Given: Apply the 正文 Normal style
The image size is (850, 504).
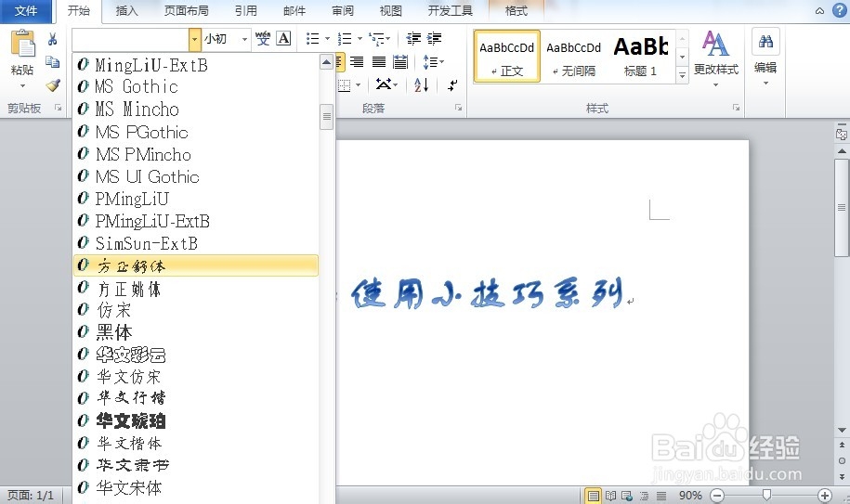Looking at the screenshot, I should pos(507,57).
